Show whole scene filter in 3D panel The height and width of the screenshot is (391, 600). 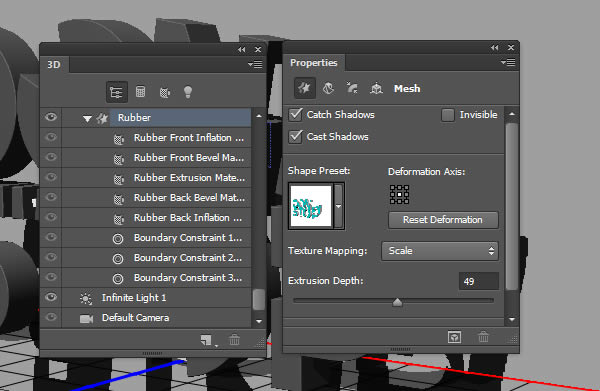click(x=116, y=92)
